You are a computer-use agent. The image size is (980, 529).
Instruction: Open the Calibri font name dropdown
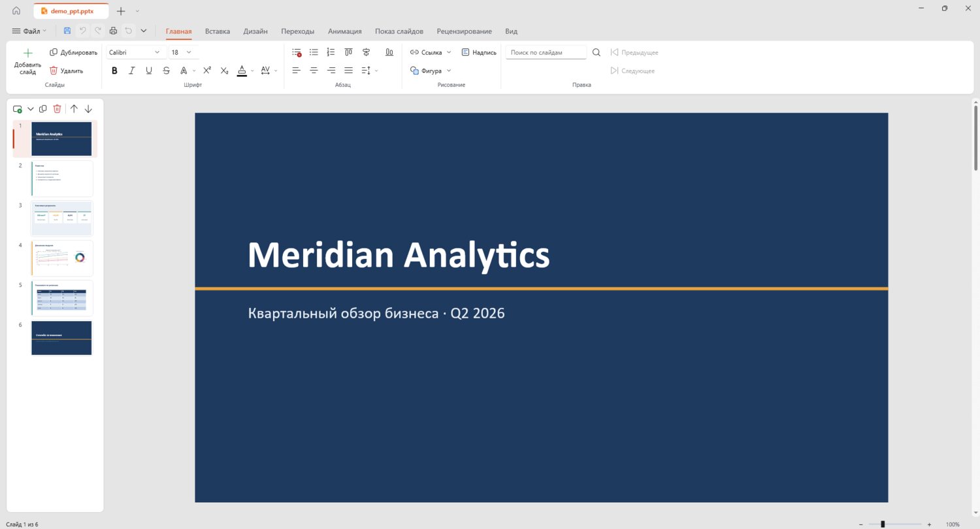[135, 52]
